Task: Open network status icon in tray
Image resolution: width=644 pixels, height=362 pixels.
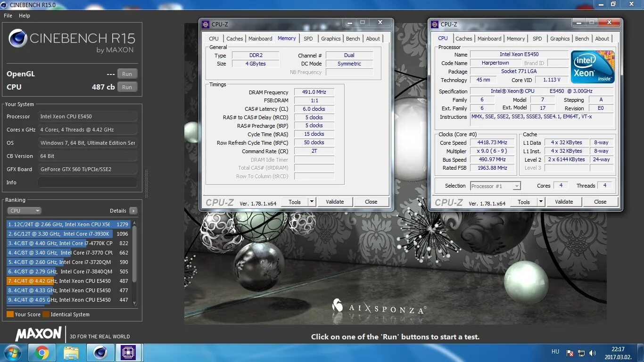Action: (581, 353)
